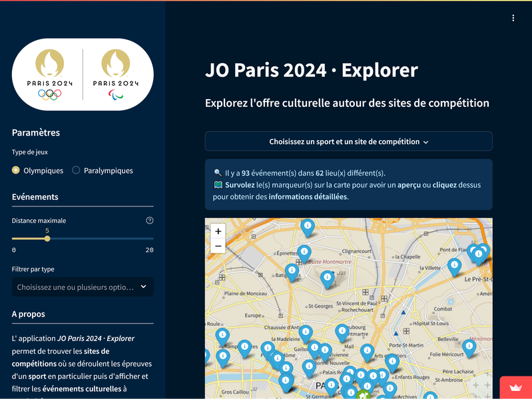Click the red crown badge icon

tap(515, 387)
